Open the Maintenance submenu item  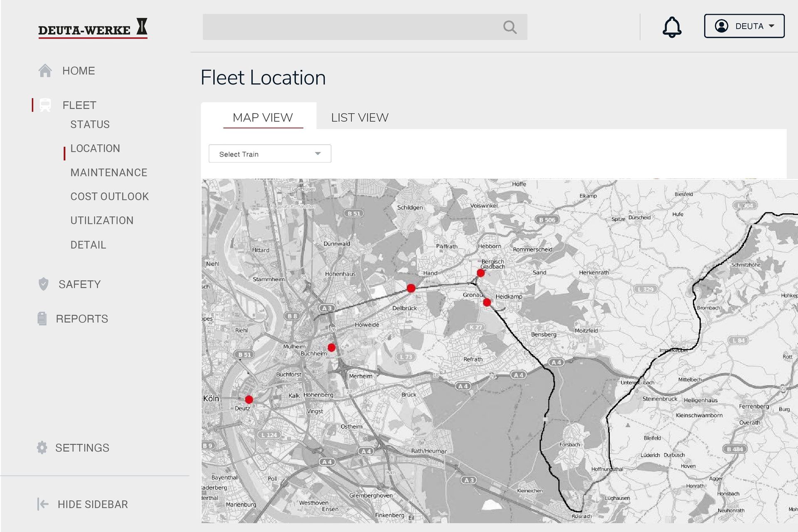pos(108,172)
